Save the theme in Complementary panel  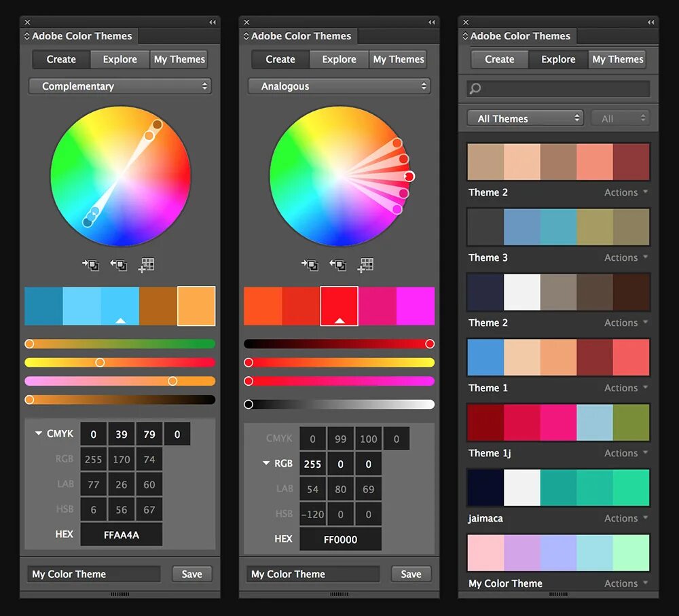tap(192, 574)
